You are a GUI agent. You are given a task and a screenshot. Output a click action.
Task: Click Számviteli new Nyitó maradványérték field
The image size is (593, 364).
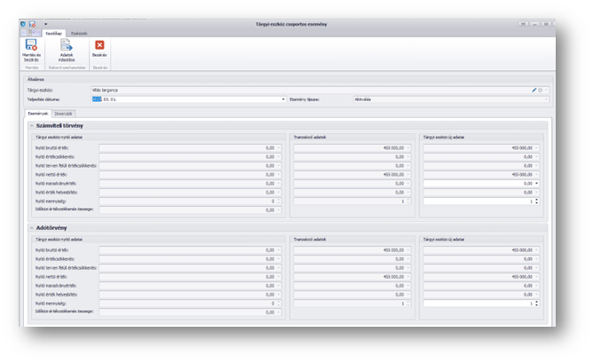[479, 183]
